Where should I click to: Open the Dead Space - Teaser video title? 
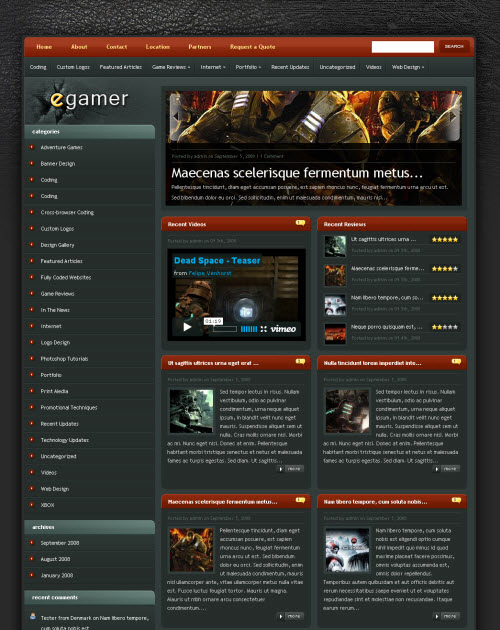217,261
